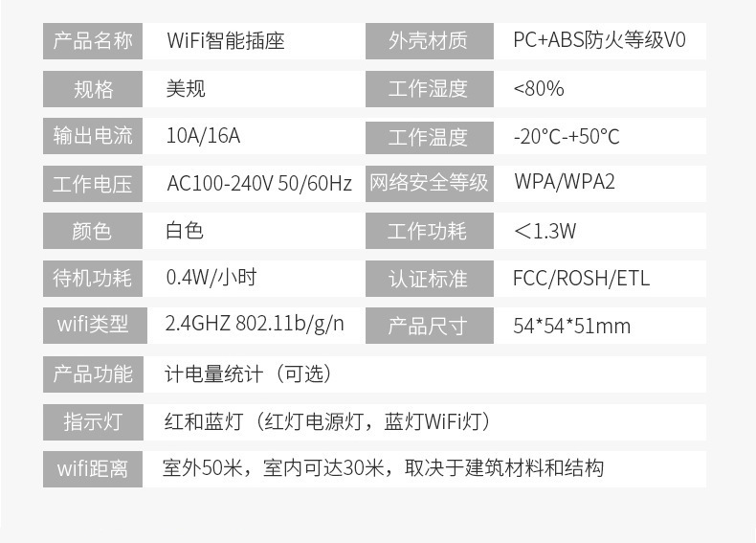756x543 pixels.
Task: Click the 颜色 label cell
Action: coord(93,231)
